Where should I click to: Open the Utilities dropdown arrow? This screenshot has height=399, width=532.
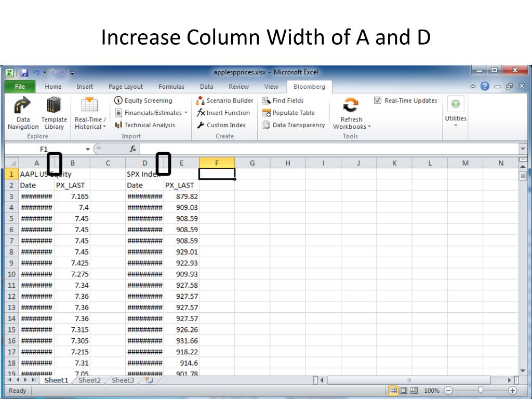(456, 126)
